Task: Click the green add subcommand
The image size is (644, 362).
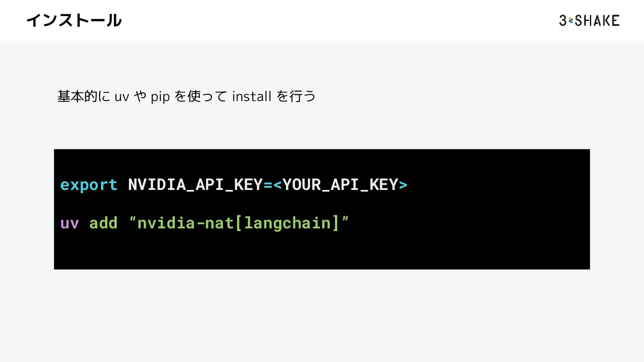Action: coord(103,223)
